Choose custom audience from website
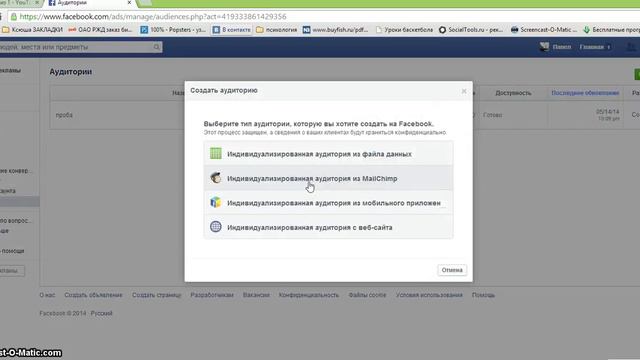The height and width of the screenshot is (360, 640). pos(328,227)
